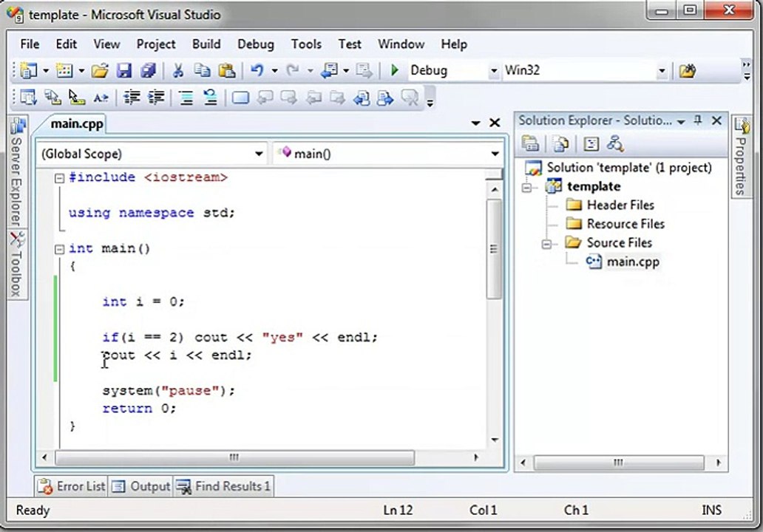Open the active files list arrow in editor

pos(476,123)
